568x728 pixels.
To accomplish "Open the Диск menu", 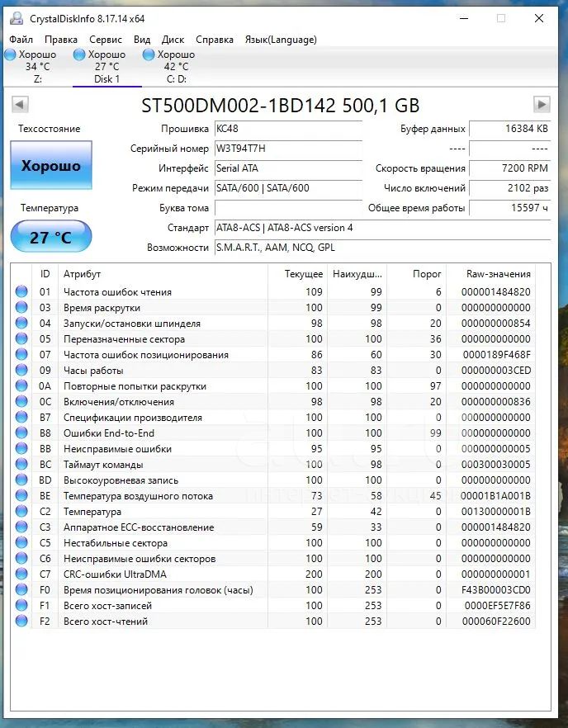I will click(173, 40).
